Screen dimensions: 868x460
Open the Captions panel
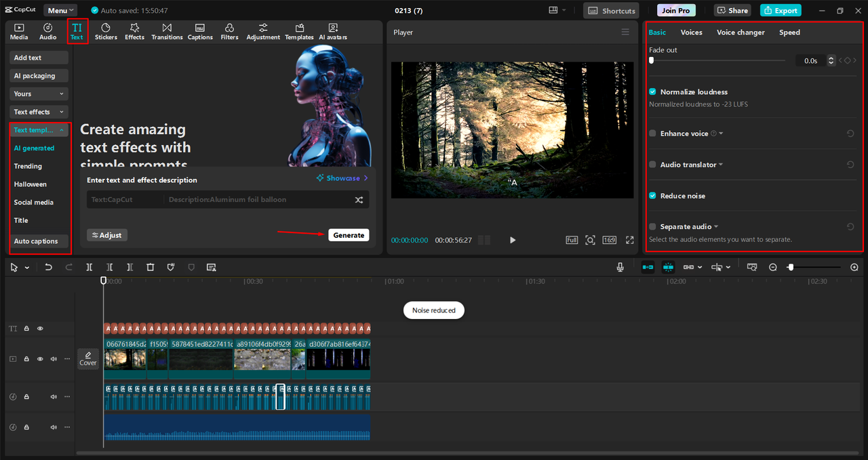pos(200,31)
